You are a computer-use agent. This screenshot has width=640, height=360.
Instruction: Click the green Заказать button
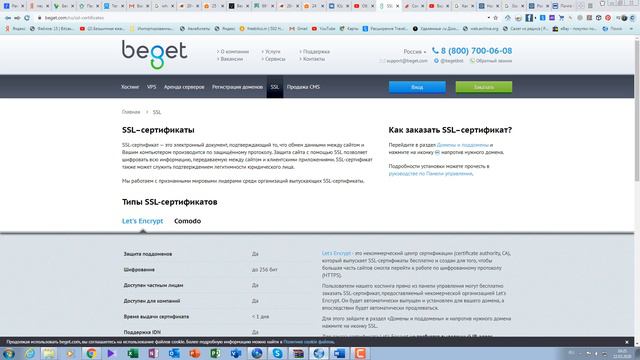pyautogui.click(x=484, y=87)
